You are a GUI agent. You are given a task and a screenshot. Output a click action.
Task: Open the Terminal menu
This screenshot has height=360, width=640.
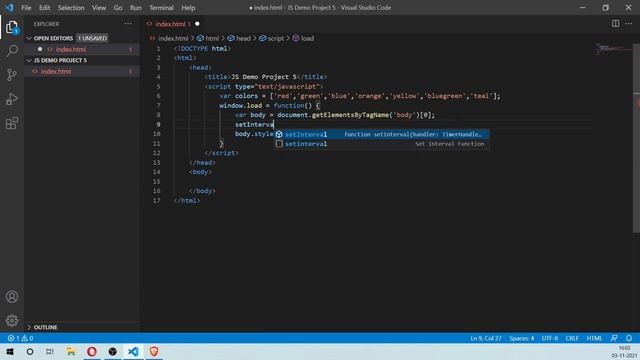(x=161, y=8)
